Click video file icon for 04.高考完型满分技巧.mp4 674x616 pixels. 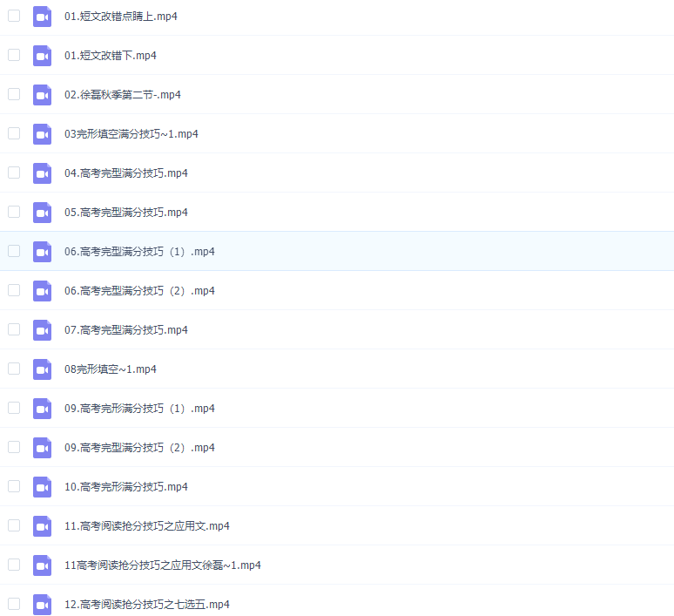(42, 173)
